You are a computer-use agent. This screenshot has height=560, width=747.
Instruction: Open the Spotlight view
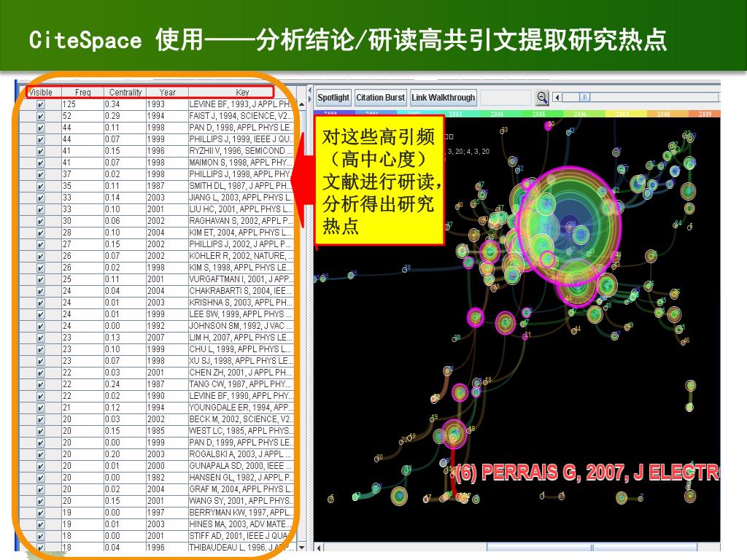click(333, 98)
